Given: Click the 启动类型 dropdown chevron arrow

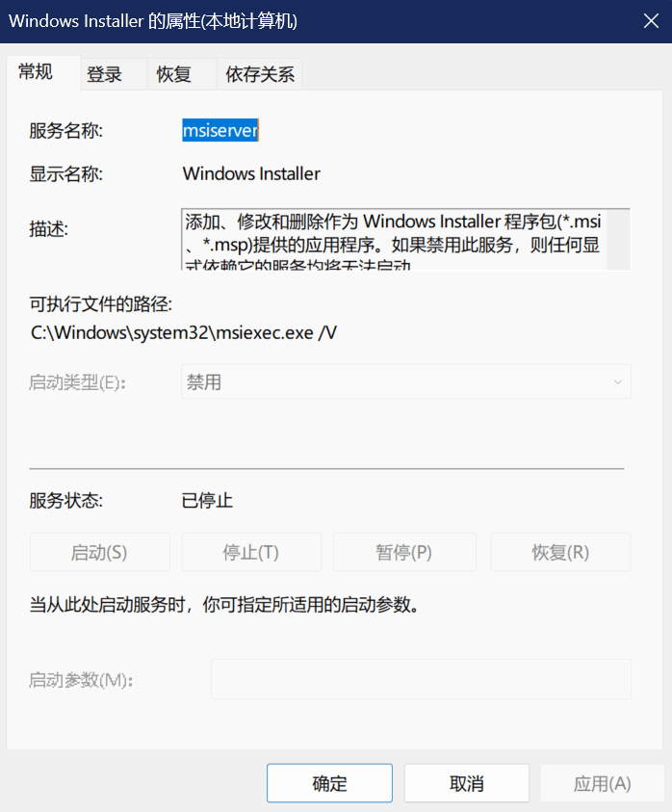Looking at the screenshot, I should (618, 382).
